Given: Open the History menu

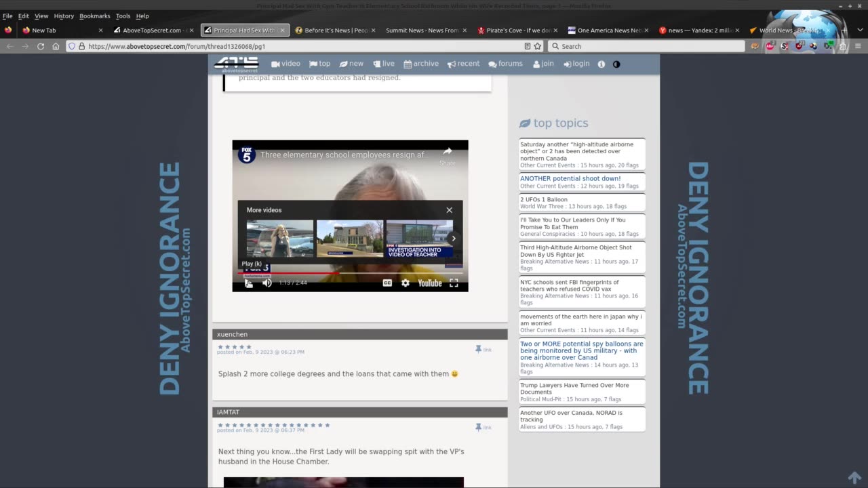Looking at the screenshot, I should pos(64,16).
